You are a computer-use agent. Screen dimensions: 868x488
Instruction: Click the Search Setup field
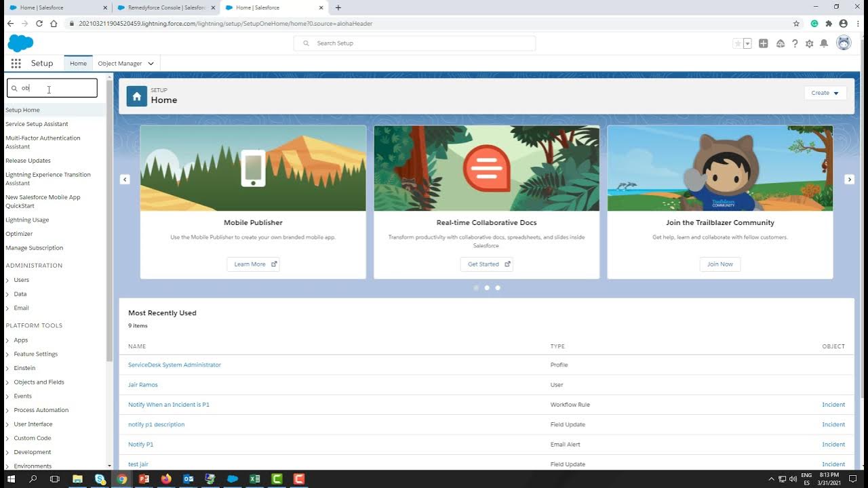[x=414, y=43]
